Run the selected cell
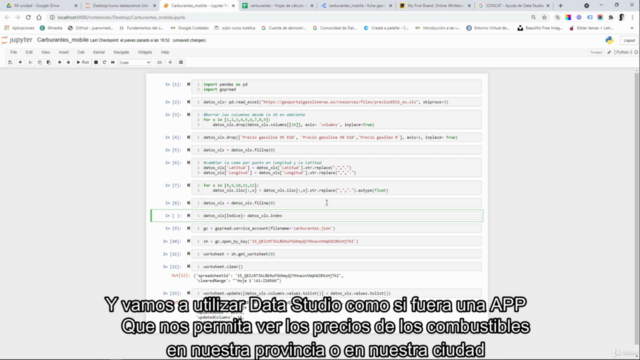 (82, 62)
